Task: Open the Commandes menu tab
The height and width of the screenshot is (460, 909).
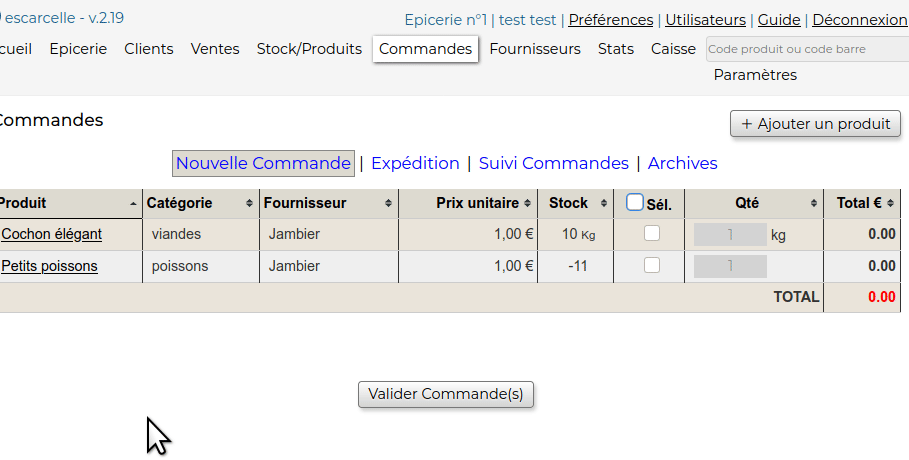Action: coord(425,49)
